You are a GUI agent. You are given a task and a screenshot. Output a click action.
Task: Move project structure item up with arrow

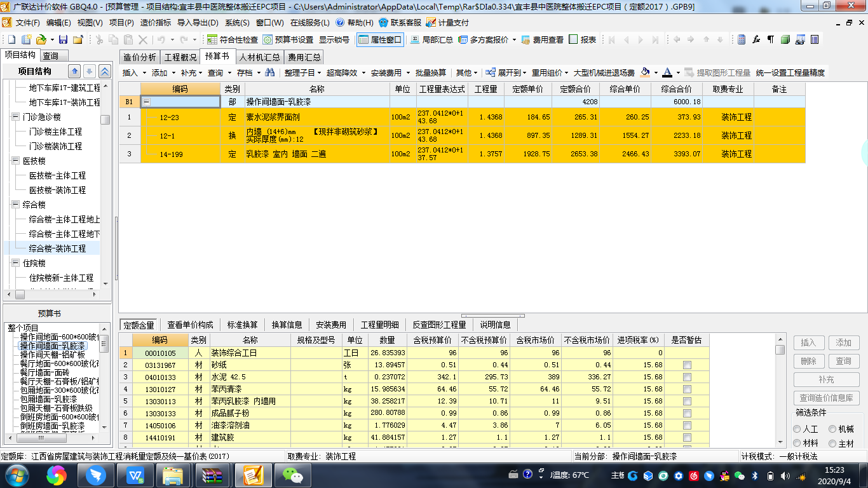(x=74, y=71)
